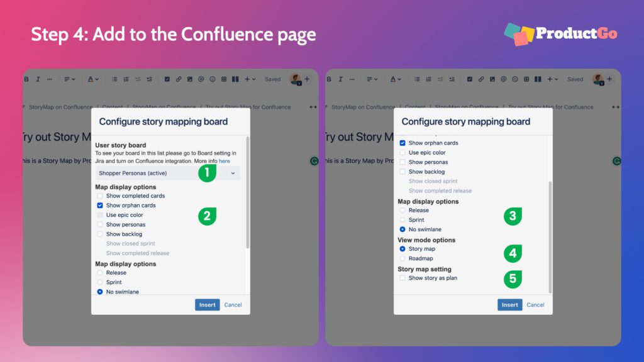The width and height of the screenshot is (644, 362).
Task: Insert an action item checkbox from toolbar
Action: click(x=167, y=79)
